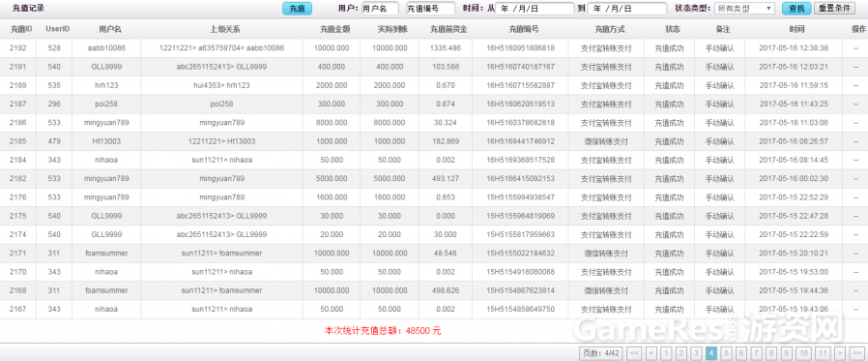868x361 pixels.
Task: Click recharge ID 2171 cell
Action: tap(17, 254)
